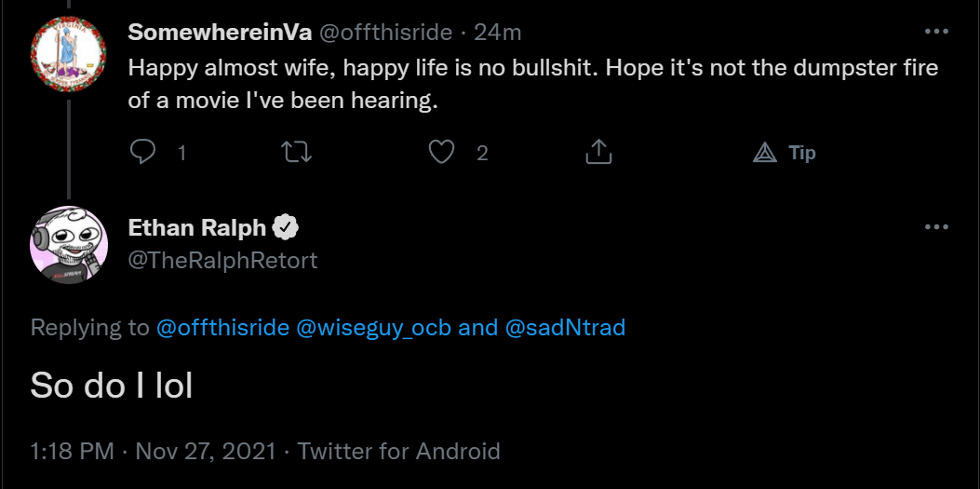Open Ethan Ralph's profile picture
The image size is (980, 489).
[x=69, y=244]
